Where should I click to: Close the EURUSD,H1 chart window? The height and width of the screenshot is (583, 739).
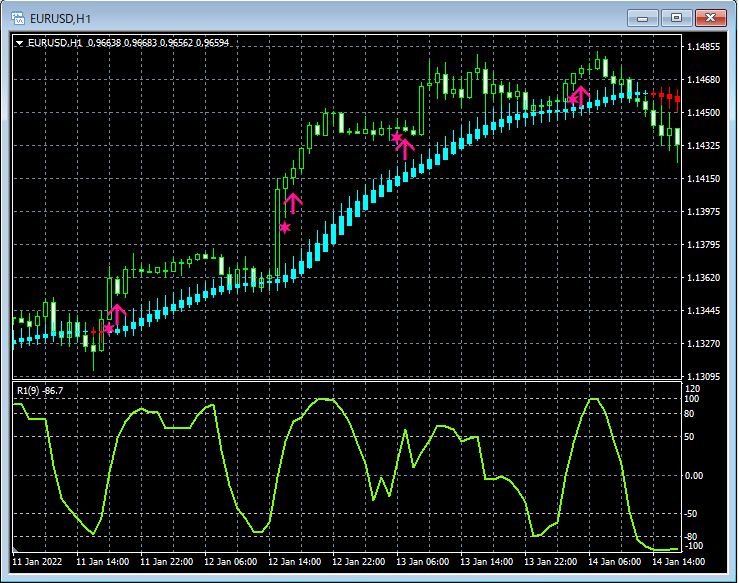click(x=711, y=18)
